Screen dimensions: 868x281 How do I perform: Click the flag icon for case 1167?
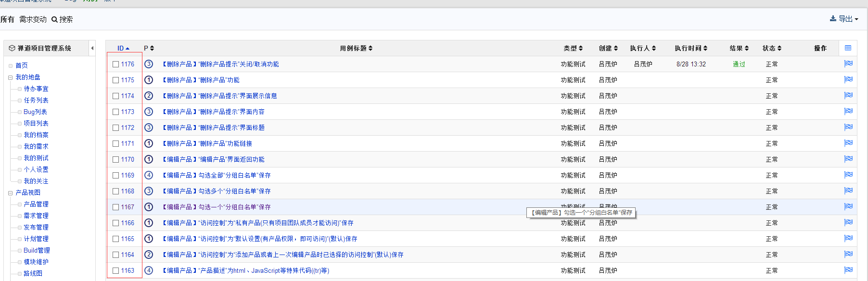[x=848, y=206]
